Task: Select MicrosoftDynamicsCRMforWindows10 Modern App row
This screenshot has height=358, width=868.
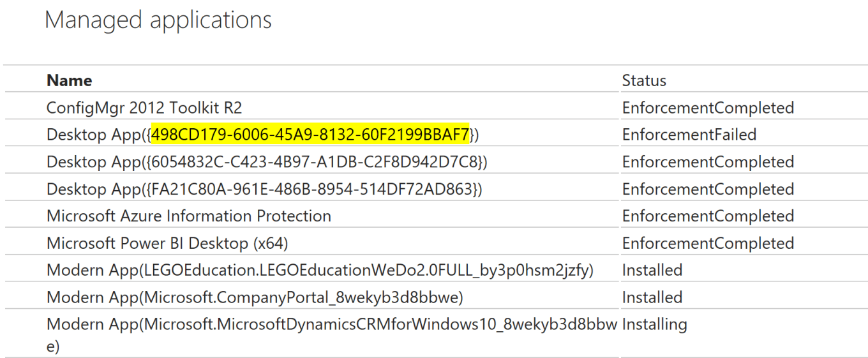Action: click(x=332, y=325)
